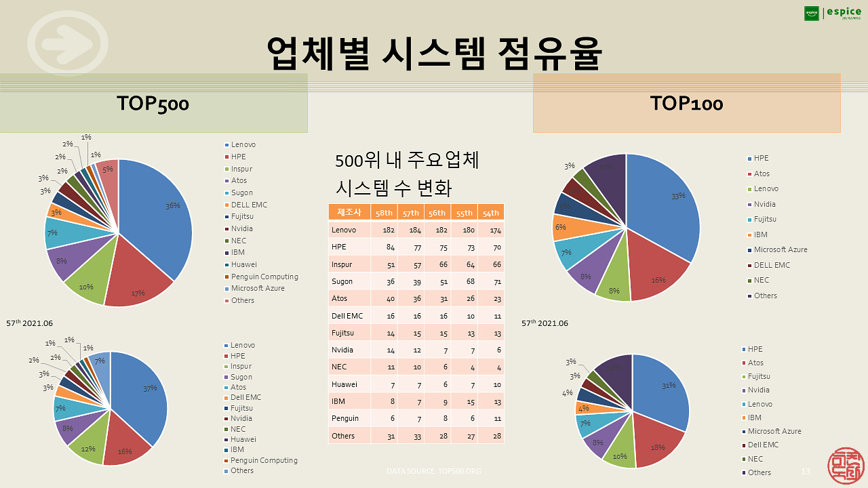Viewport: 868px width, 488px height.
Task: Click the espice logo in the corner
Action: [x=833, y=13]
